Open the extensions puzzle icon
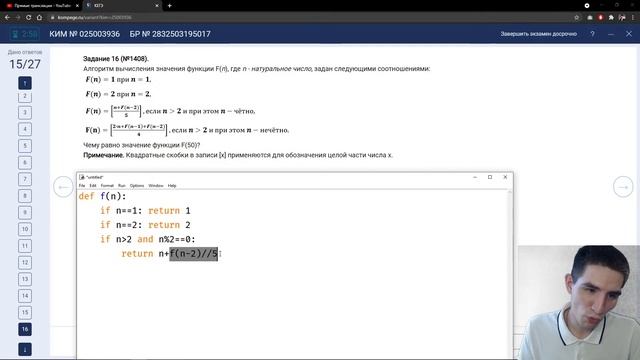This screenshot has height=360, width=640. pos(611,18)
